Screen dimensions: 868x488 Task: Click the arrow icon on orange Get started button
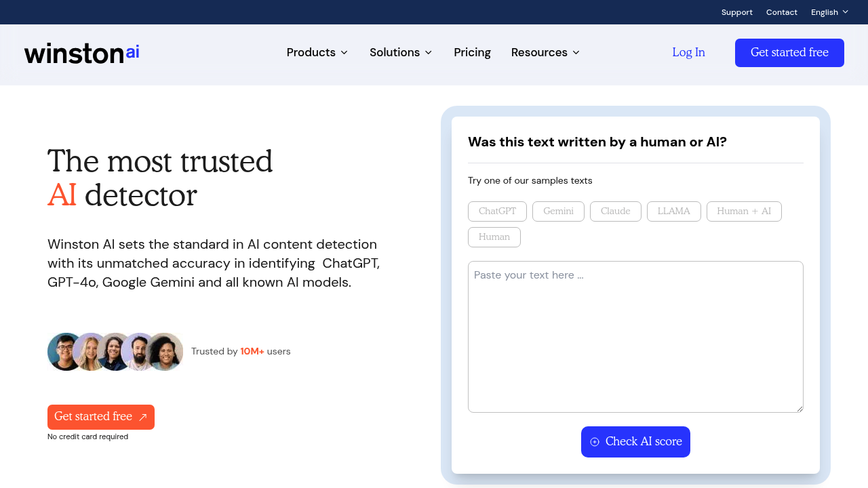tap(142, 418)
